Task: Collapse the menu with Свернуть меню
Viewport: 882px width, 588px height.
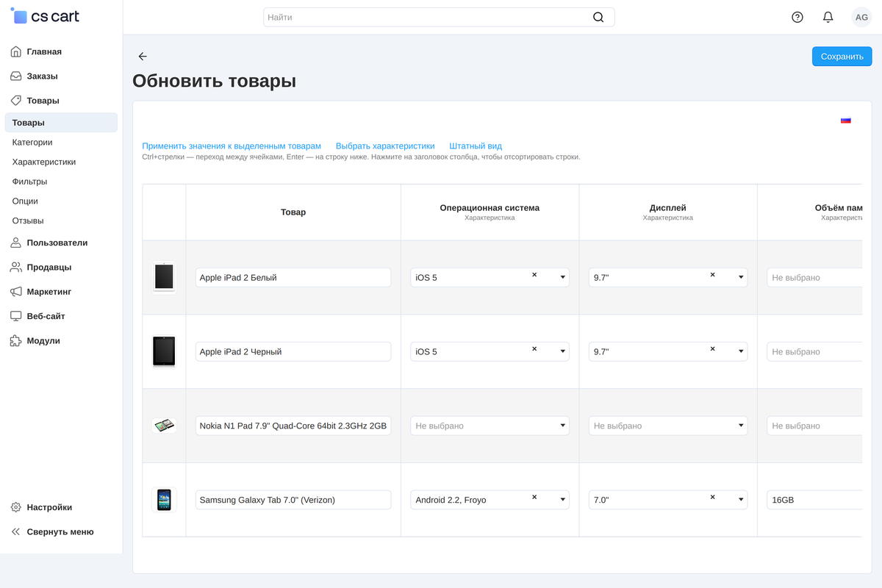Action: pyautogui.click(x=61, y=532)
